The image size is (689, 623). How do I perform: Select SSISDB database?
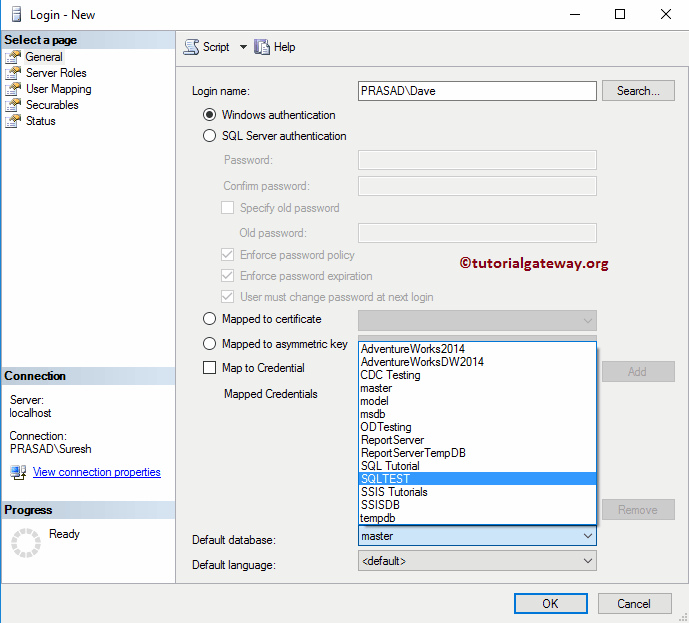click(x=477, y=505)
